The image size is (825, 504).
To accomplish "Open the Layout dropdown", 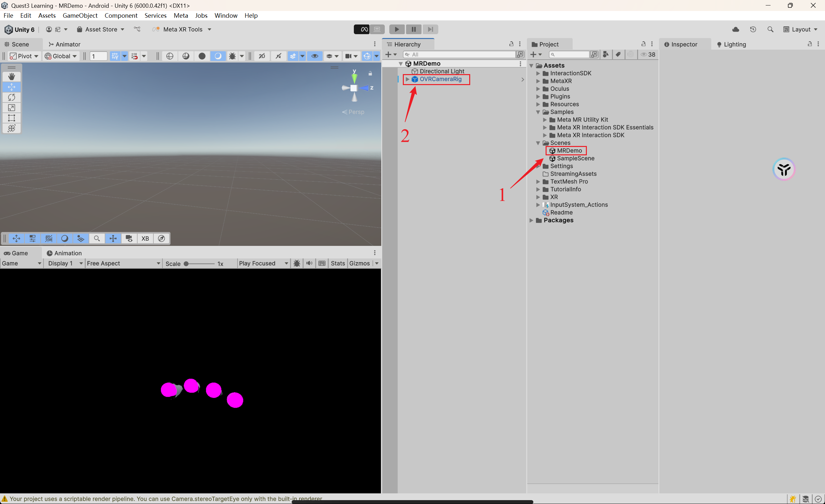I will point(800,29).
